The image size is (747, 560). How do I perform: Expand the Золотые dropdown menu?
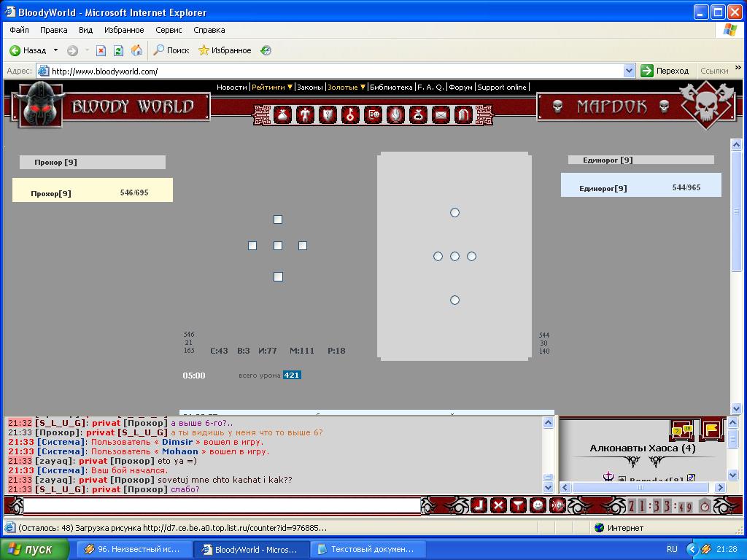[x=347, y=87]
